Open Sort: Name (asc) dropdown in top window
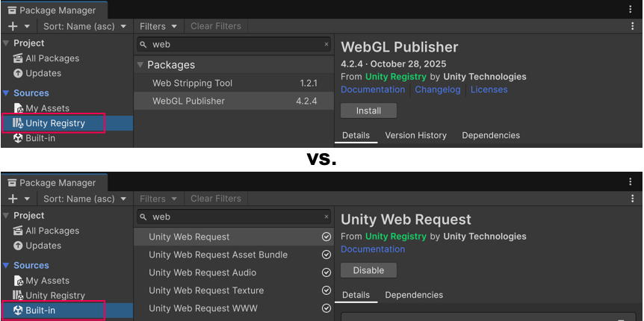This screenshot has width=644, height=321. tap(85, 26)
